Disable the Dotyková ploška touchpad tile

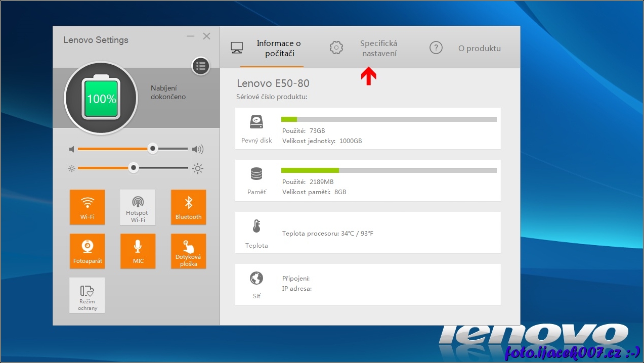(x=188, y=251)
